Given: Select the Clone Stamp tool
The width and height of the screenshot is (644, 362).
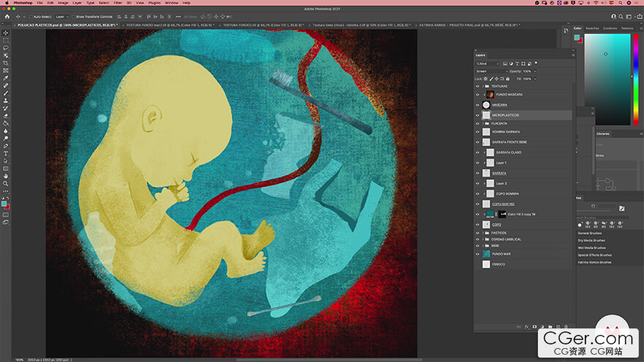Looking at the screenshot, I should [6, 101].
